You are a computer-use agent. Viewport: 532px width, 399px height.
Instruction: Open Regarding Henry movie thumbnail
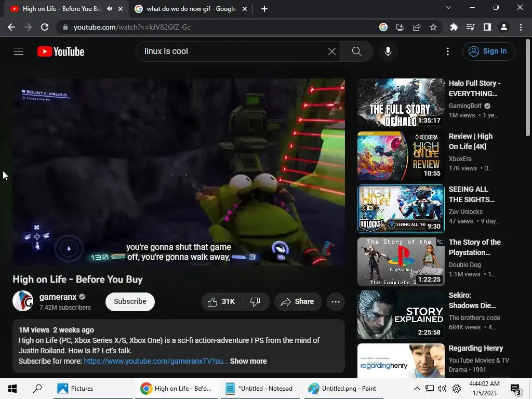(401, 361)
